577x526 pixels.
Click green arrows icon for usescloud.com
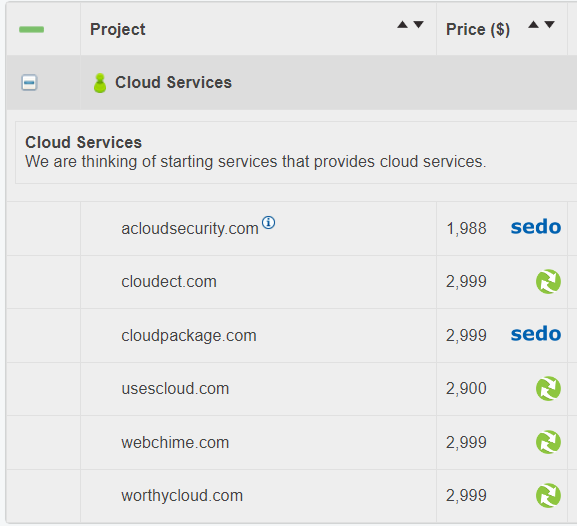(548, 389)
